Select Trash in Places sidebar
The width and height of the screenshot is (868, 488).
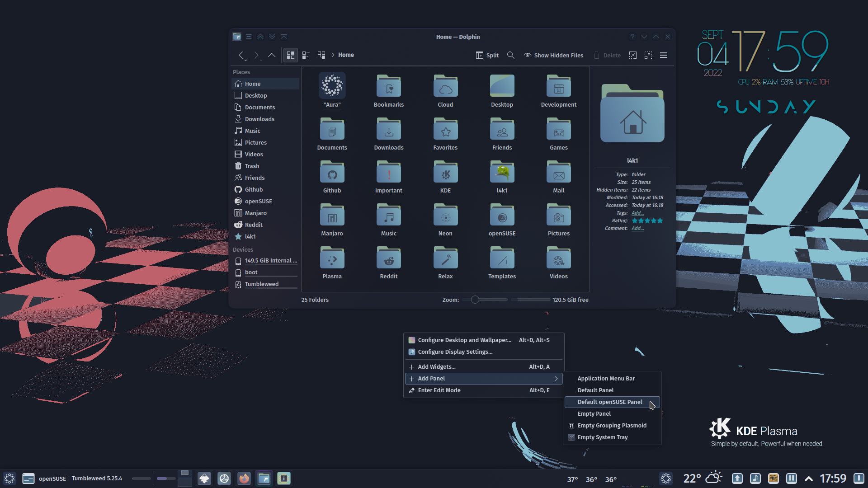click(265, 166)
